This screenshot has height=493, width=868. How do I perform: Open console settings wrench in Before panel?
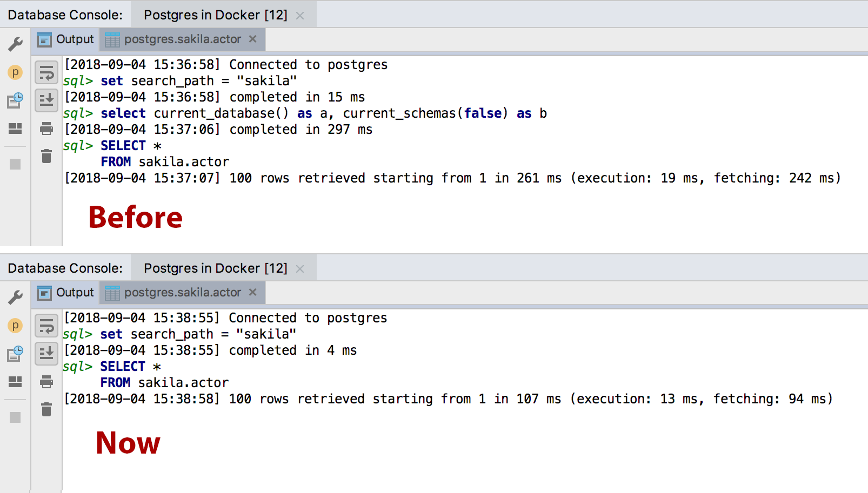pyautogui.click(x=15, y=44)
